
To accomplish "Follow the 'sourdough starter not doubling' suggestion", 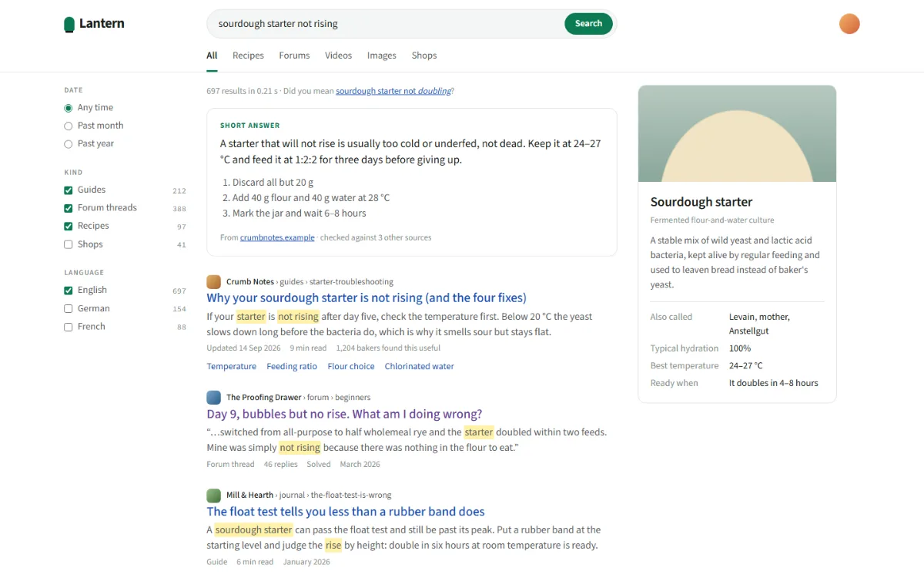I will click(x=393, y=91).
